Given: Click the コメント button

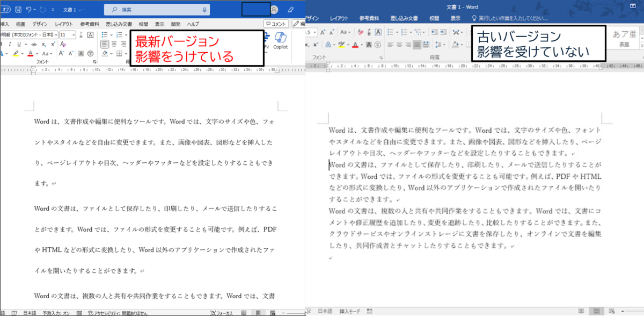Looking at the screenshot, I should click(x=276, y=24).
